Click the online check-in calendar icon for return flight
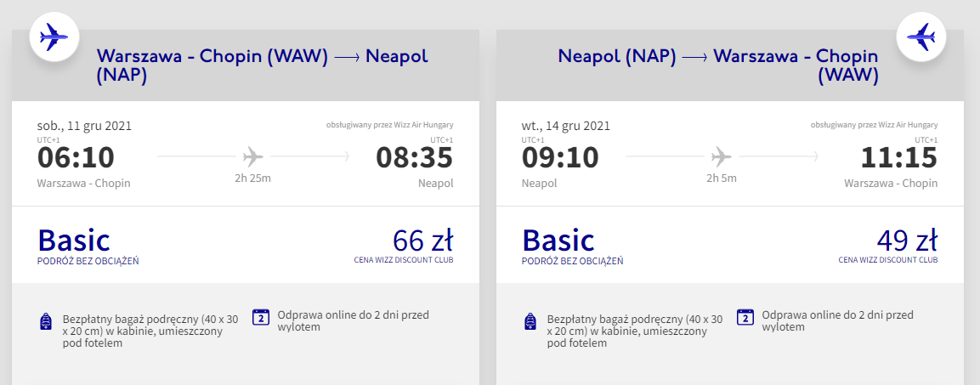 coord(745,317)
